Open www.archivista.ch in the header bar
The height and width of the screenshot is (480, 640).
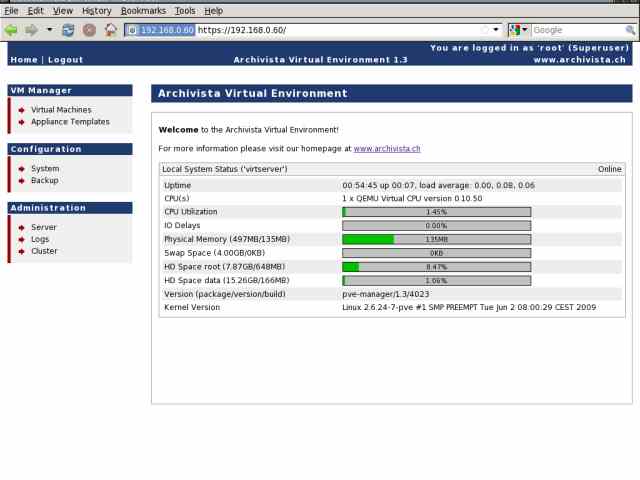pos(580,60)
